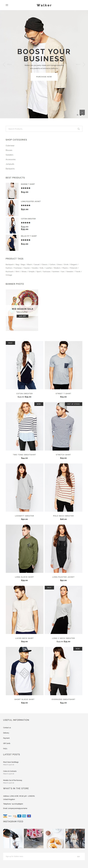Select the first slider pagination dot
The width and height of the screenshot is (88, 868).
point(78,115)
